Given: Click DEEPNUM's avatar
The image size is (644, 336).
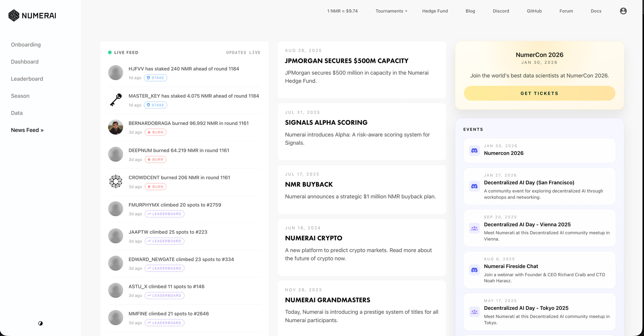Looking at the screenshot, I should tap(116, 154).
